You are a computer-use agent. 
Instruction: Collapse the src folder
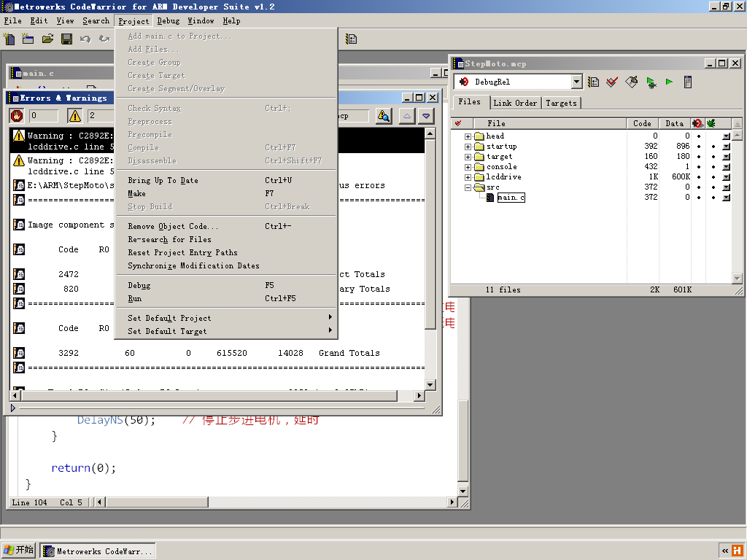[468, 187]
